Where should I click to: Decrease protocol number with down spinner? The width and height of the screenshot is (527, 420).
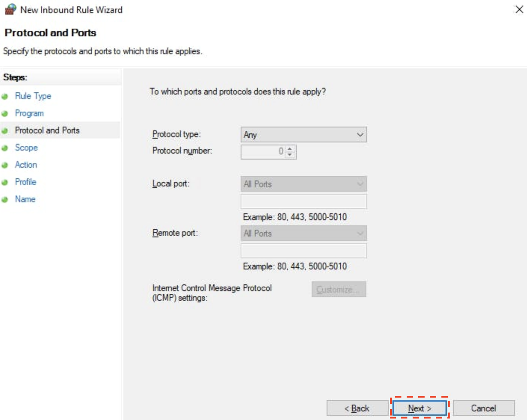coord(290,155)
